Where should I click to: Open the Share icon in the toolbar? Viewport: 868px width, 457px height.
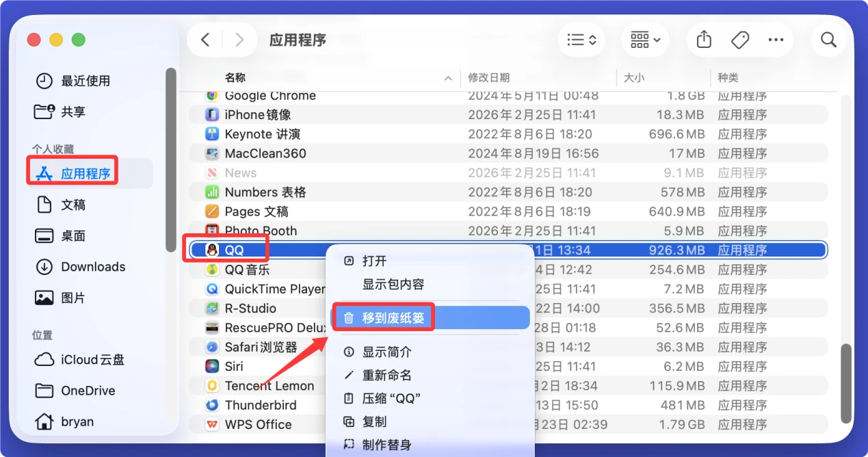click(x=703, y=40)
